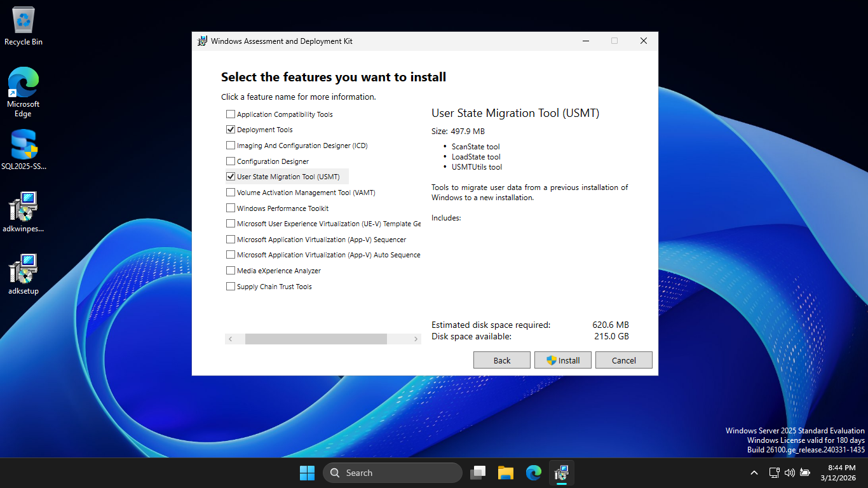This screenshot has height=488, width=868.
Task: Click the Windows Start button
Action: point(307,473)
